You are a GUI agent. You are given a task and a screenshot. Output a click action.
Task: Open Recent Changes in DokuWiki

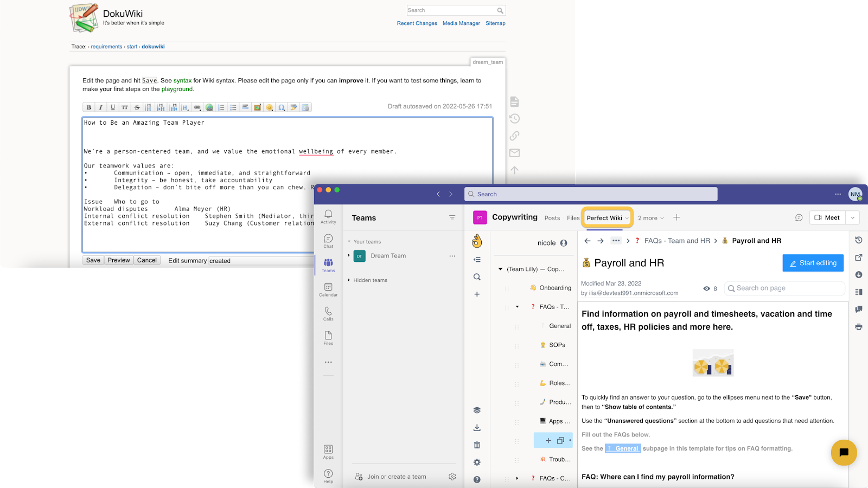tap(417, 23)
